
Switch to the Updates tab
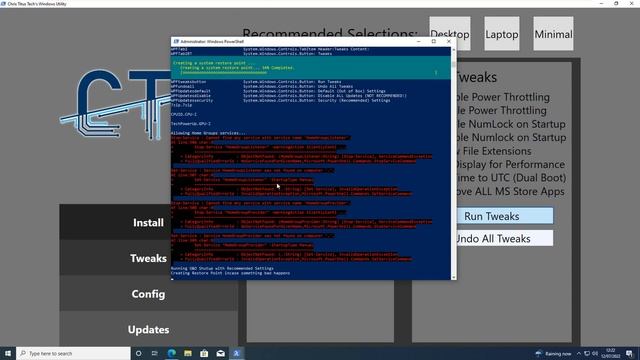(x=148, y=329)
